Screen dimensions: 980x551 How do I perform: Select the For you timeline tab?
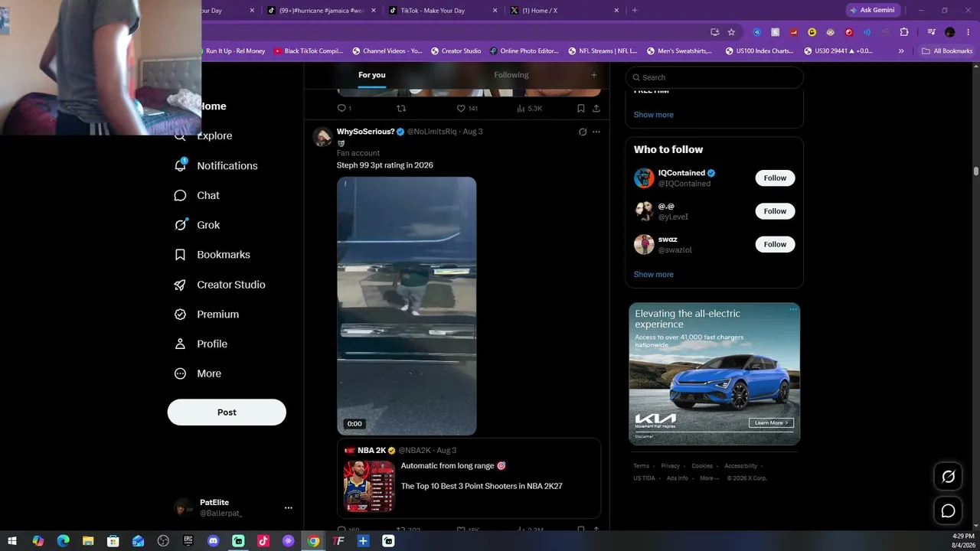click(372, 75)
